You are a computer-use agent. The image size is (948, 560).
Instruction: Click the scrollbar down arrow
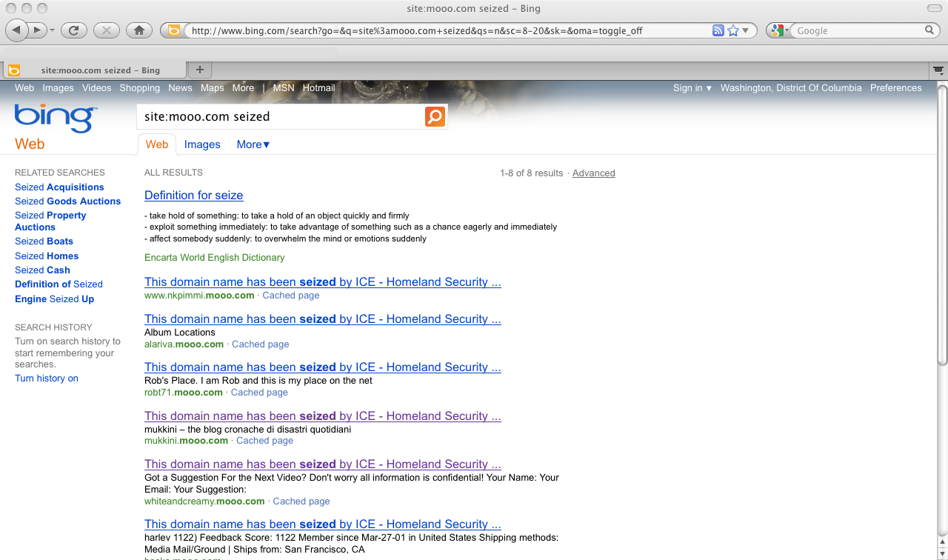(x=942, y=554)
